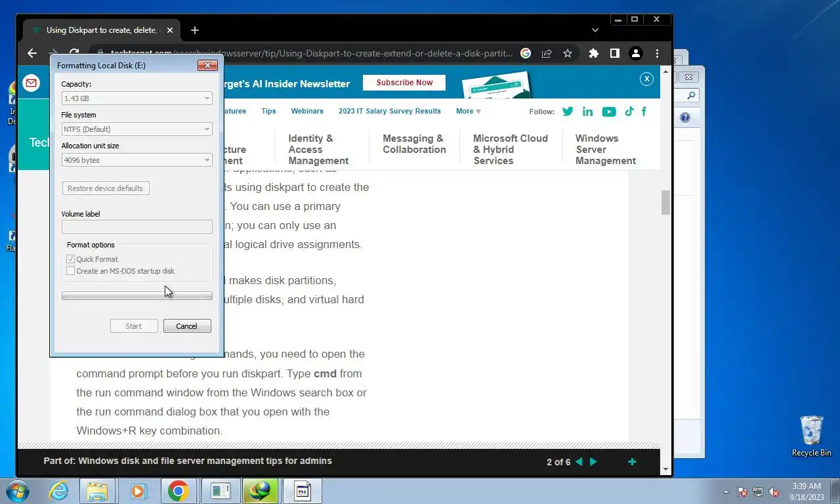Click volume muted tray icon

coord(774,492)
